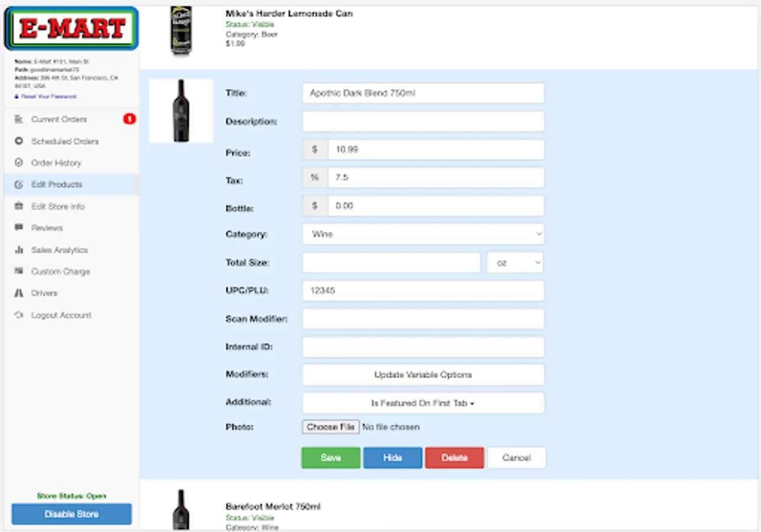The height and width of the screenshot is (532, 761).
Task: Click the lock icon beside Reset Your Password
Action: click(x=17, y=96)
